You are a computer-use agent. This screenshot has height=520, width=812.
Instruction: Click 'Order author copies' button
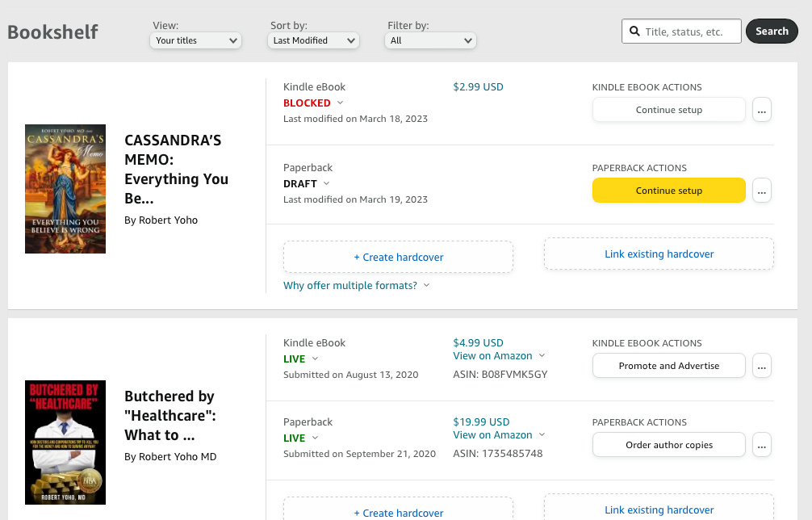pyautogui.click(x=668, y=445)
